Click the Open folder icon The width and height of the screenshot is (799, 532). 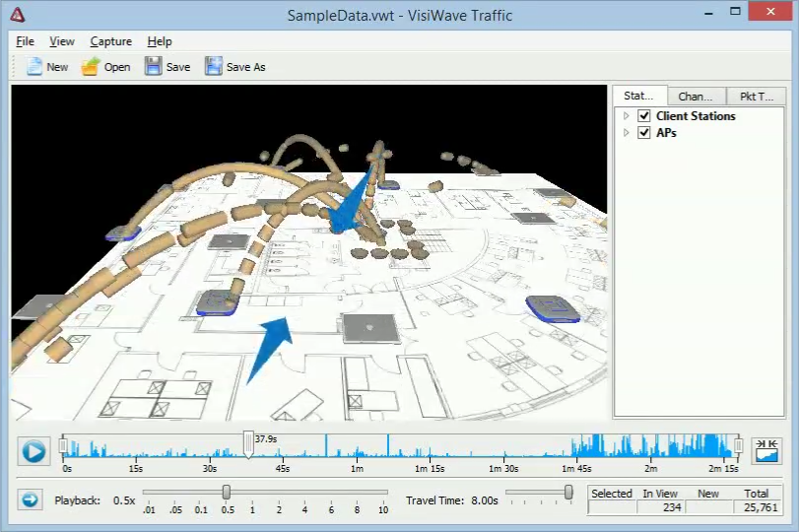90,66
